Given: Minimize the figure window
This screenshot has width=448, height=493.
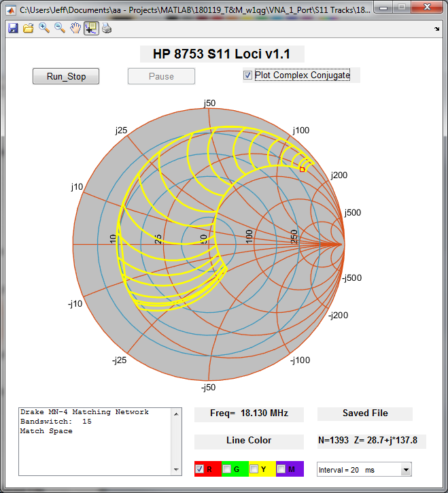Looking at the screenshot, I should coord(383,7).
